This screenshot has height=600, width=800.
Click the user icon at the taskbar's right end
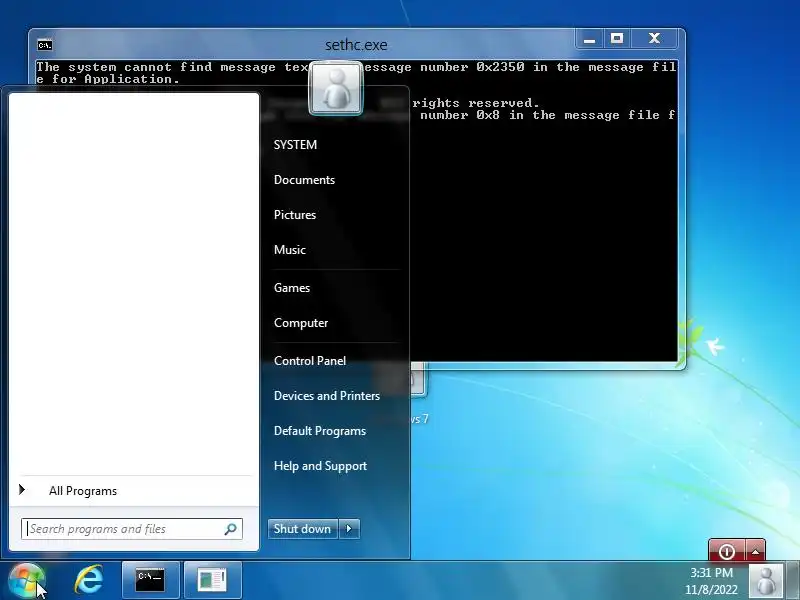tap(766, 581)
